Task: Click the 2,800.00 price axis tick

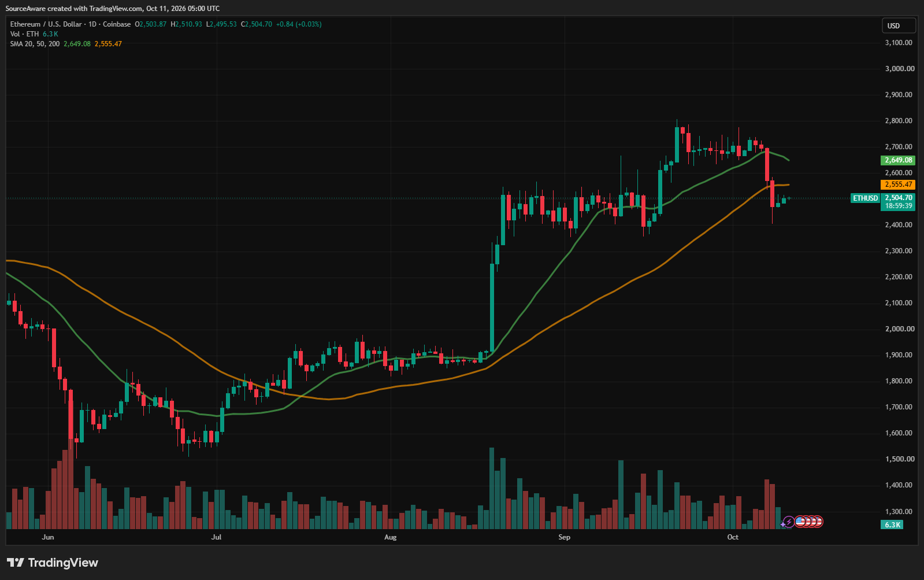Action: [x=899, y=121]
